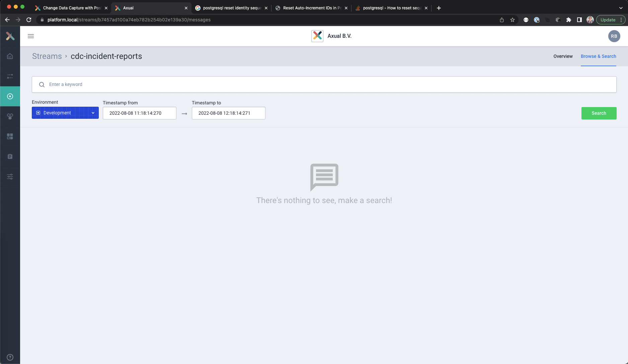Open the clipboard sidebar icon

coord(10,157)
